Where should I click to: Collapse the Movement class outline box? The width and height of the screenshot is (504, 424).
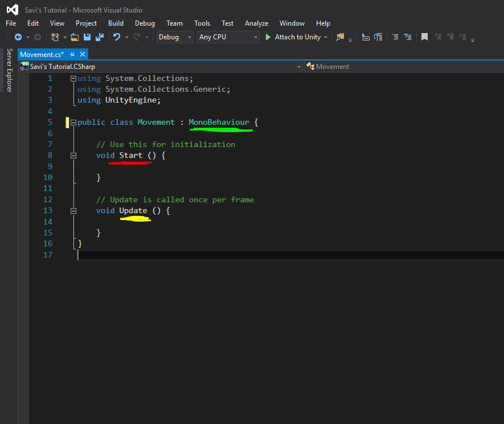(x=73, y=123)
